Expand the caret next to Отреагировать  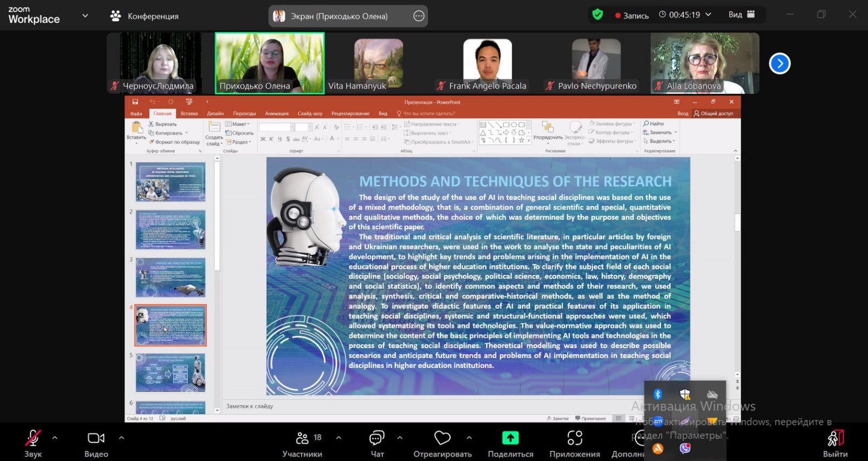click(x=469, y=438)
